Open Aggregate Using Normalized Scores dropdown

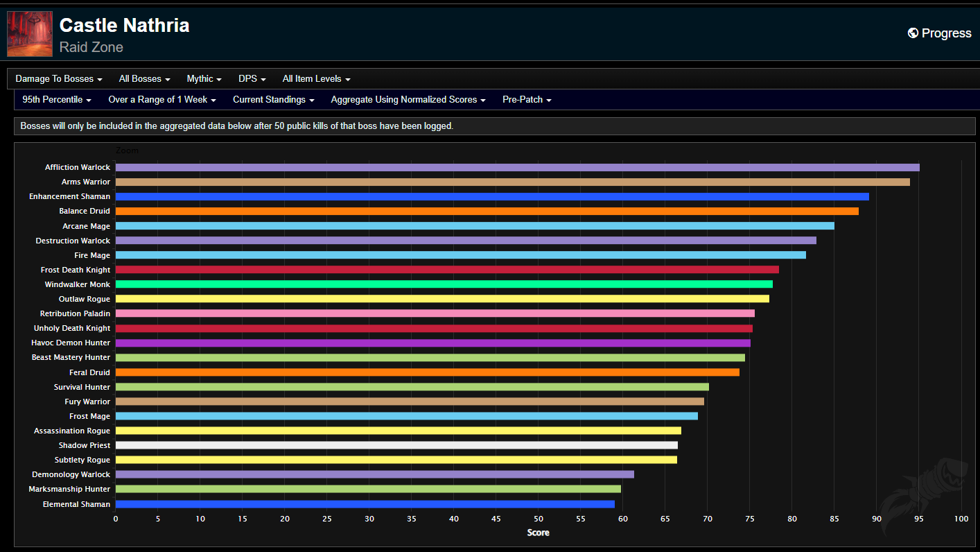408,100
